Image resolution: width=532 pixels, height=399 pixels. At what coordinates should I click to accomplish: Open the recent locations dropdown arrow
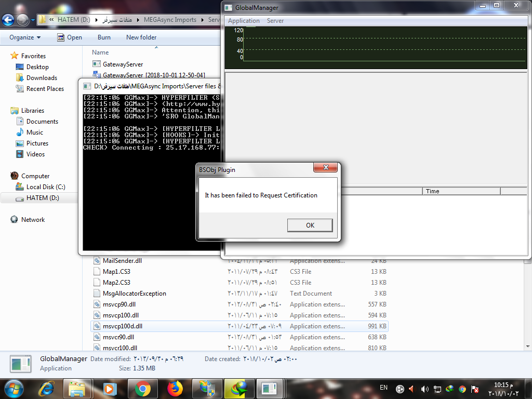click(x=33, y=20)
